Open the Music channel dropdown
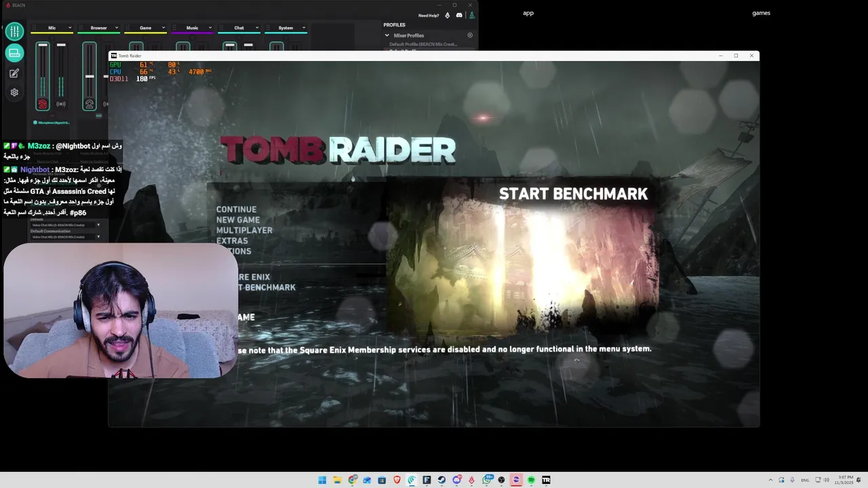The image size is (868, 488). [x=210, y=28]
